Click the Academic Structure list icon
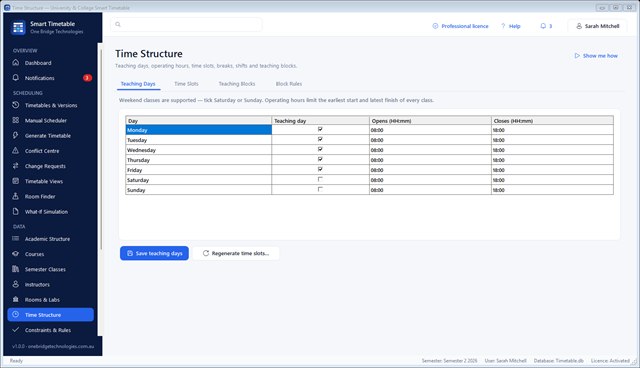 tap(16, 239)
